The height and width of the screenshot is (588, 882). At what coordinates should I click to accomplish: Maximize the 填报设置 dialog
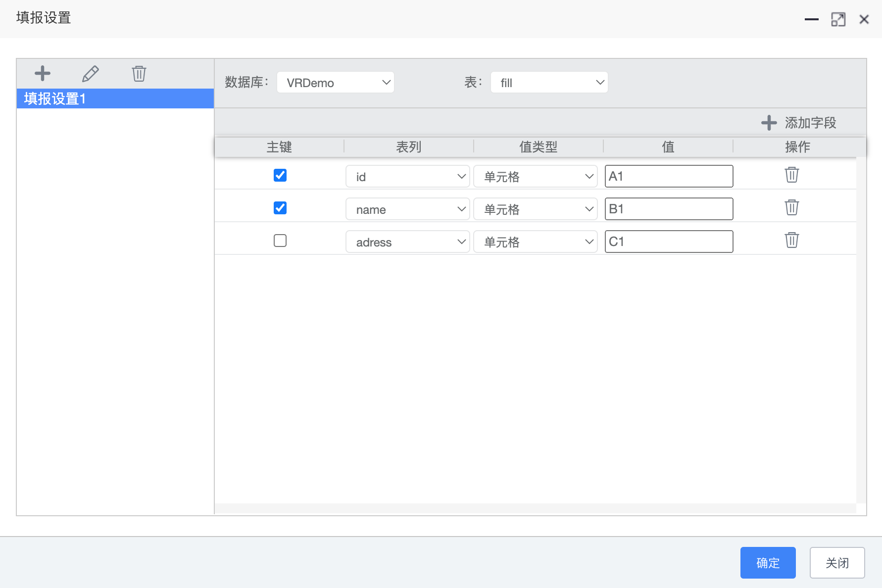[838, 19]
